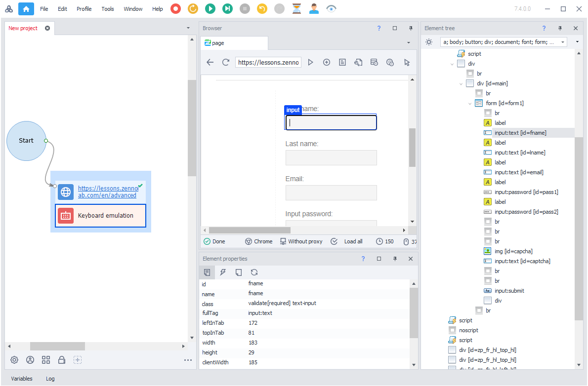Image resolution: width=588 pixels, height=386 pixels.
Task: Select the cursor element picker icon
Action: click(407, 62)
